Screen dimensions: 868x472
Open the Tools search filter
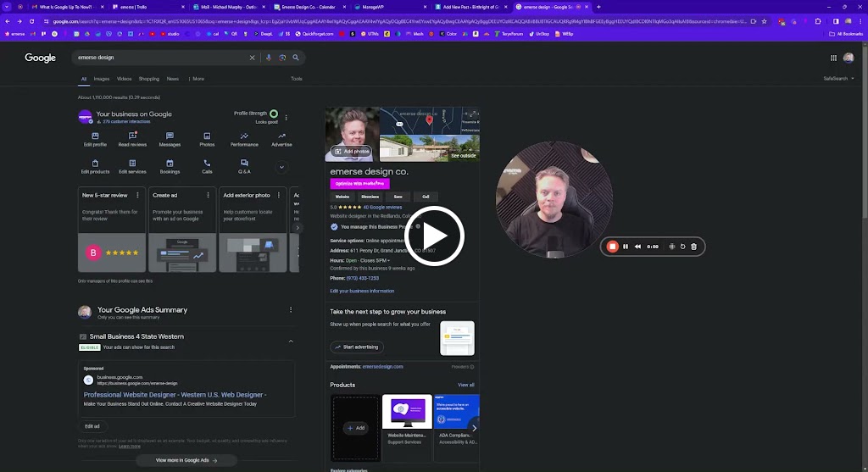(x=297, y=79)
